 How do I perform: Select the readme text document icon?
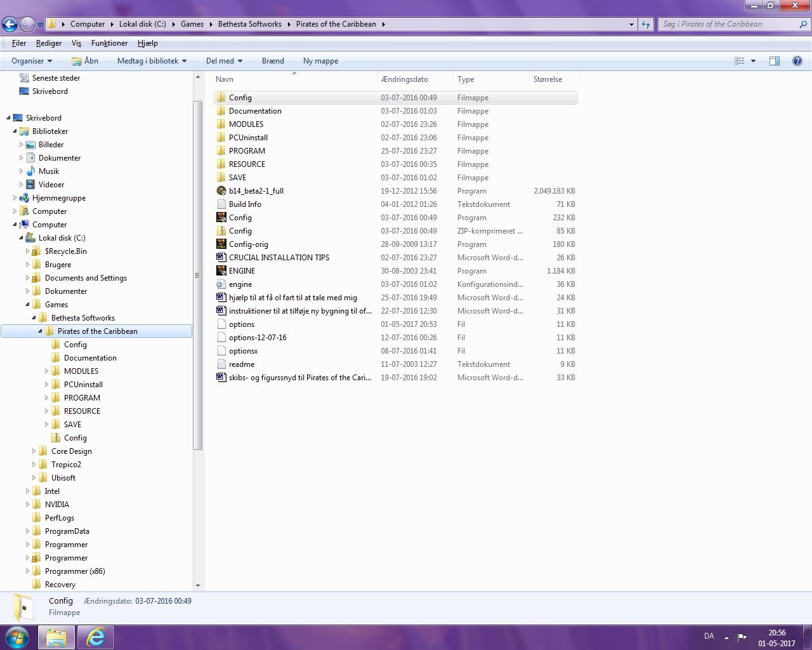[221, 364]
